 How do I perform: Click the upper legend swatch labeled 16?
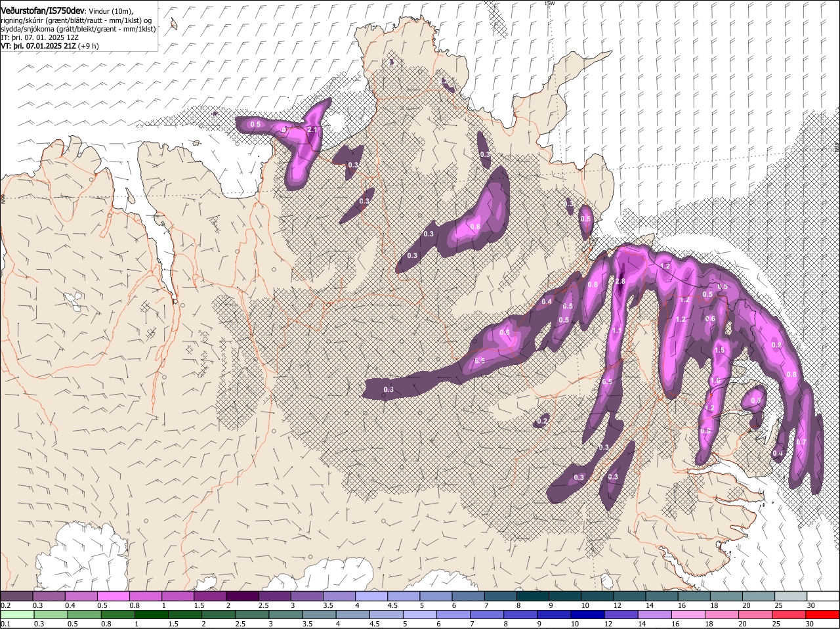(694, 596)
